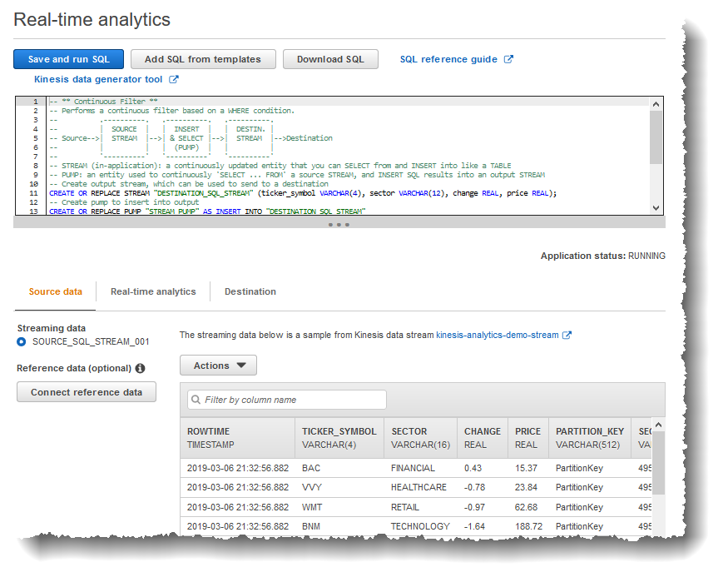The width and height of the screenshot is (728, 582).
Task: Click Download SQL
Action: pos(329,59)
